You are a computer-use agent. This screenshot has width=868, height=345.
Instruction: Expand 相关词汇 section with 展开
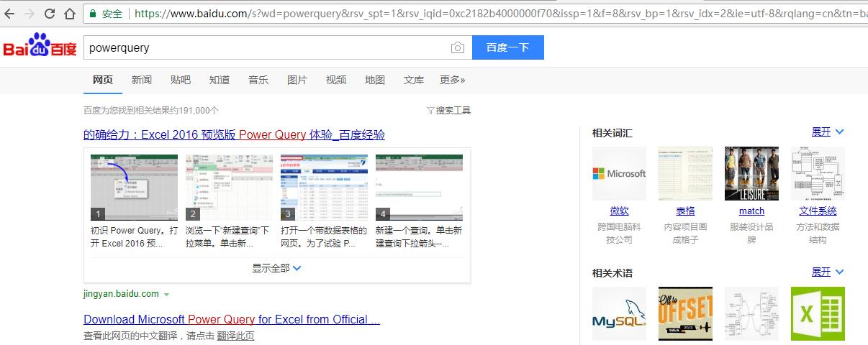pyautogui.click(x=827, y=132)
